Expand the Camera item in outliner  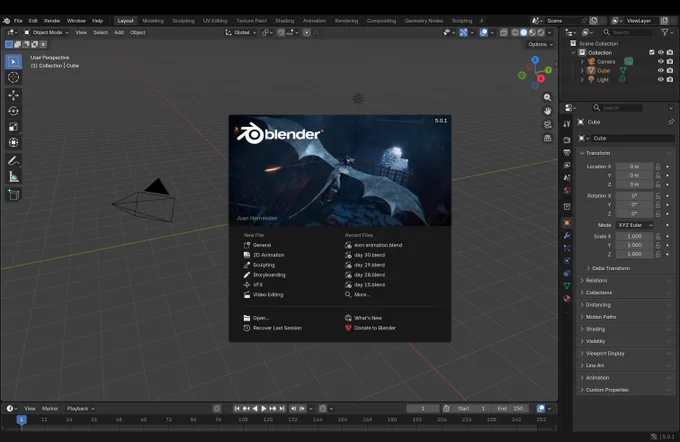click(x=582, y=62)
